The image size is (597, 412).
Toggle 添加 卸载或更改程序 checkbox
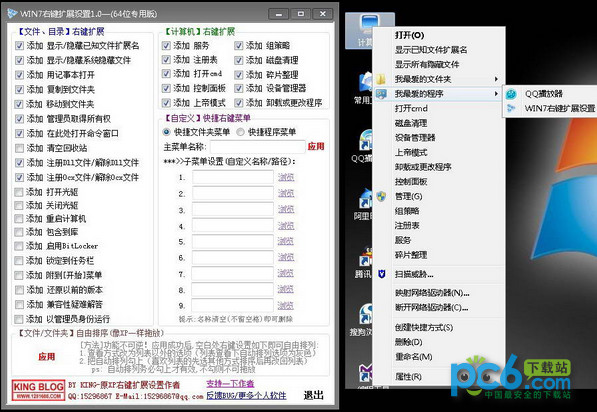(x=238, y=103)
